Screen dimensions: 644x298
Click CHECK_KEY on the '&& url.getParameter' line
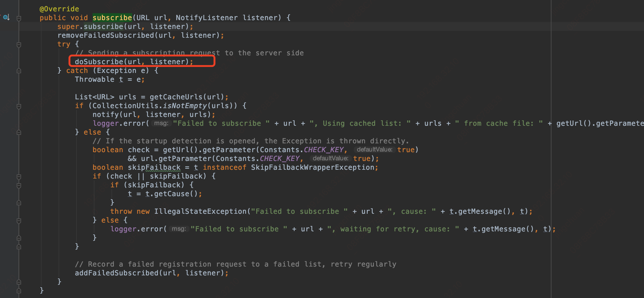(280, 158)
